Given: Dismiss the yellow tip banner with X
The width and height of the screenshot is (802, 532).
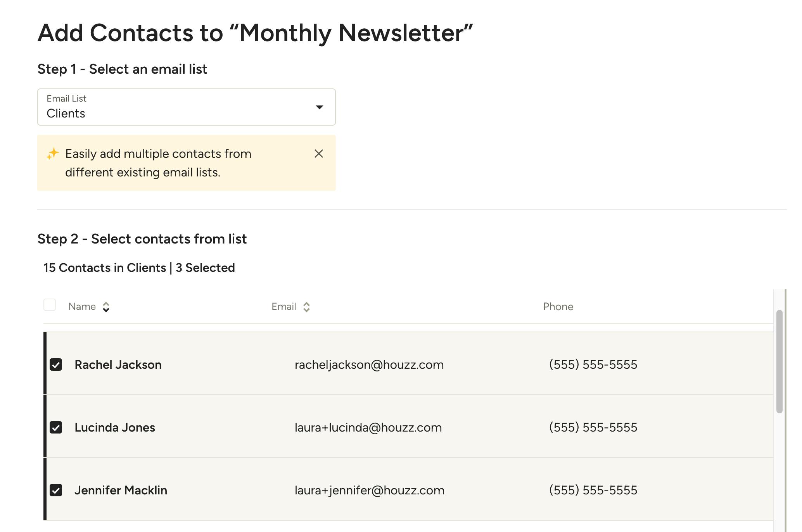Looking at the screenshot, I should click(319, 154).
